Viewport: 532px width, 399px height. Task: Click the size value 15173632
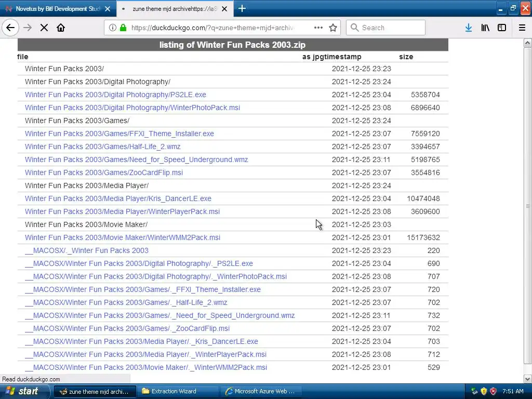pyautogui.click(x=423, y=237)
